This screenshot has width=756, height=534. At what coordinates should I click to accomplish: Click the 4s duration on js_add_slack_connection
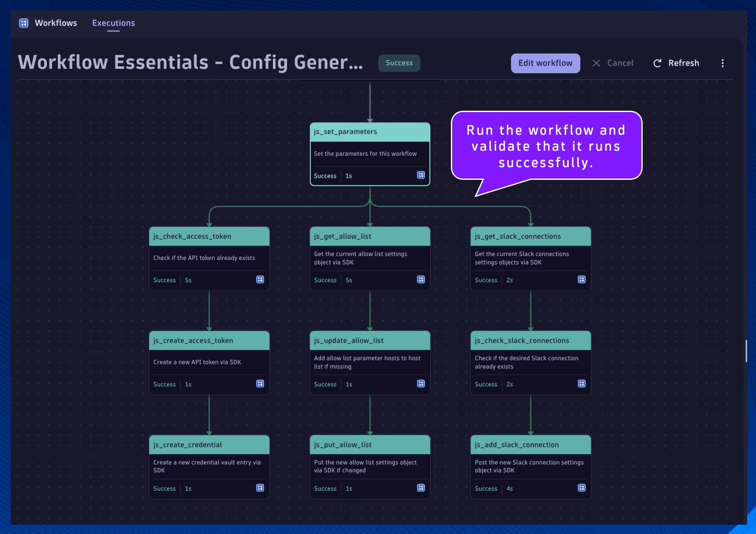coord(509,489)
